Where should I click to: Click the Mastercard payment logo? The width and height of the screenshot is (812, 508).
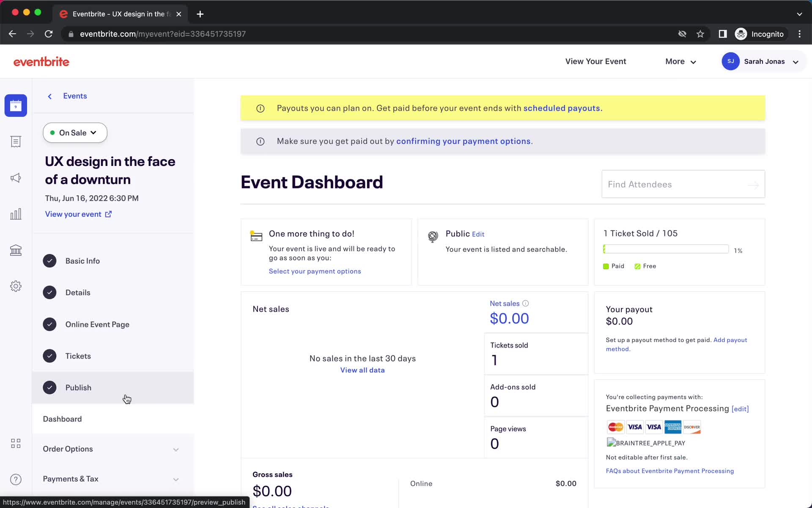[615, 427]
